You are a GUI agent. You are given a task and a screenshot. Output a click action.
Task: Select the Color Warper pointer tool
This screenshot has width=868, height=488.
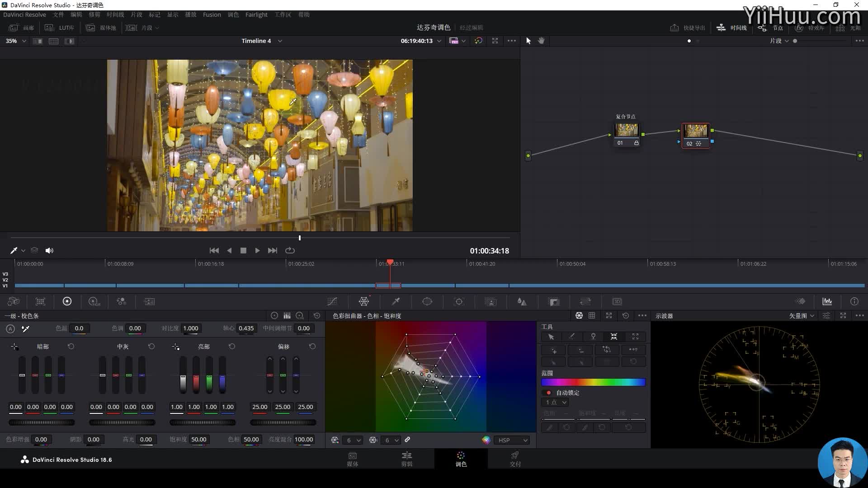point(551,337)
